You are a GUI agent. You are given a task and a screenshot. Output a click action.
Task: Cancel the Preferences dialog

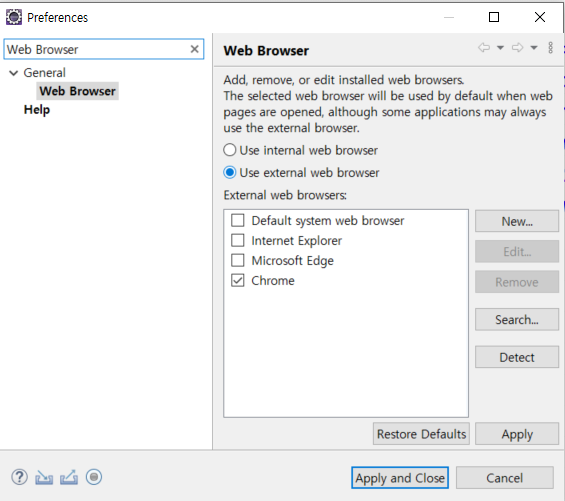point(504,478)
